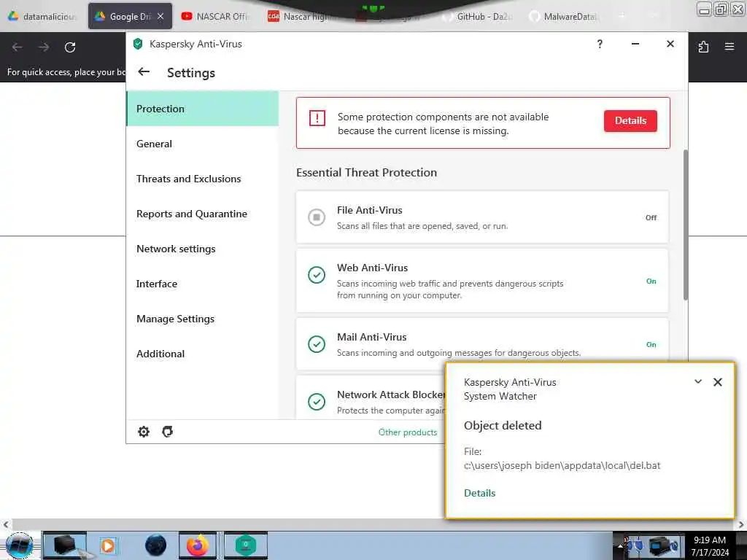Click the dark globe taskbar icon
This screenshot has width=747, height=560.
click(x=156, y=545)
